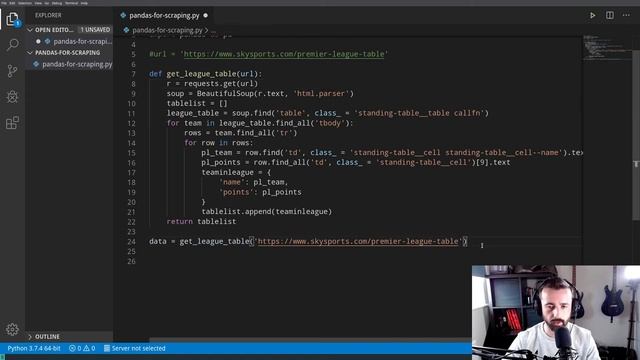Click the file icon in the breadcrumb
The image size is (640, 360).
coord(126,30)
